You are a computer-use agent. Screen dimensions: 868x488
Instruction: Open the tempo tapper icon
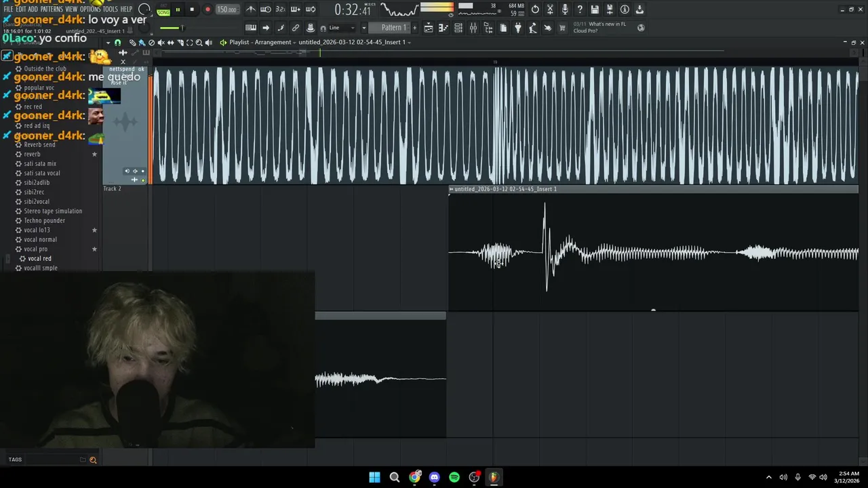pyautogui.click(x=533, y=28)
